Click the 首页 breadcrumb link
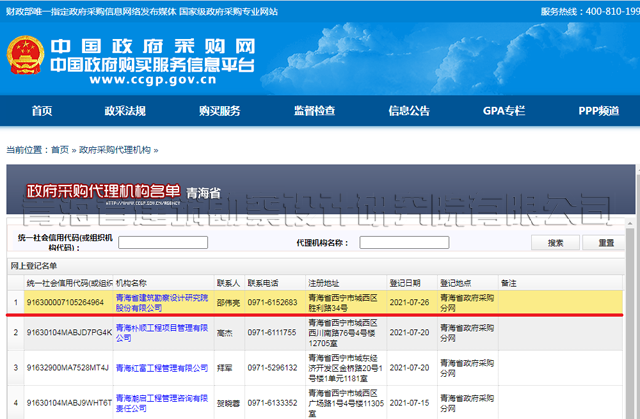Viewport: 640px width, 419px height. coord(60,149)
